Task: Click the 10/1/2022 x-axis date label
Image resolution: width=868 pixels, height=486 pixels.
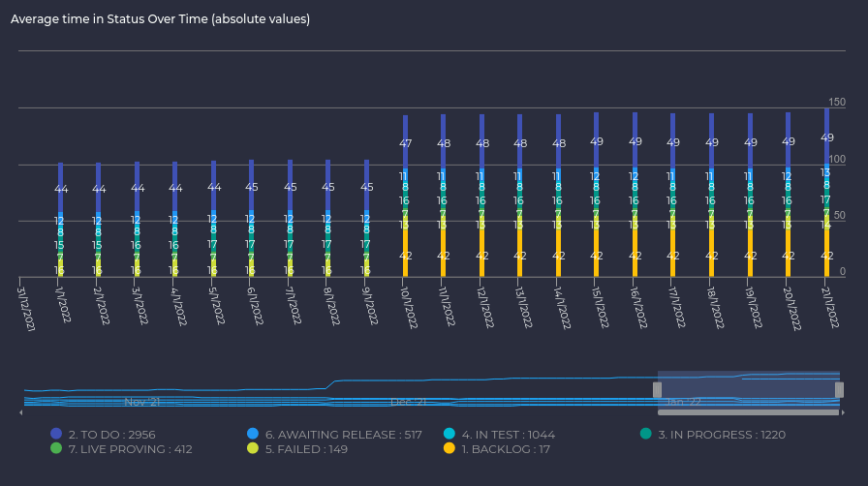Action: [409, 308]
